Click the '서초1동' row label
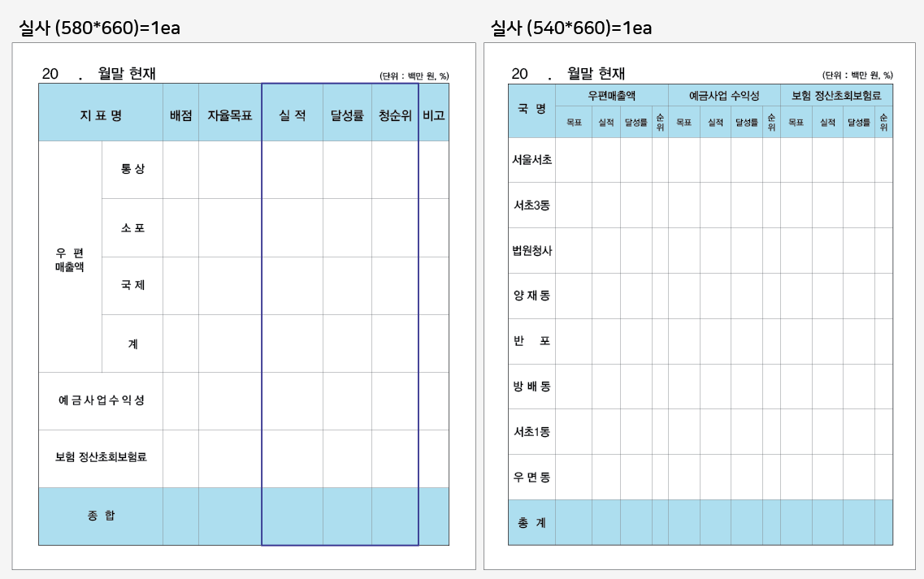Image resolution: width=924 pixels, height=579 pixels. (532, 432)
